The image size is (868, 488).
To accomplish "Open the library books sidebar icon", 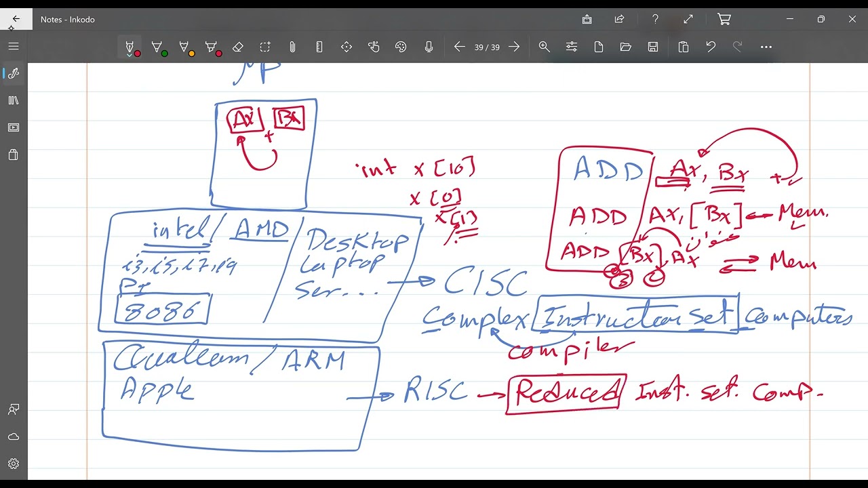I will 14,100.
